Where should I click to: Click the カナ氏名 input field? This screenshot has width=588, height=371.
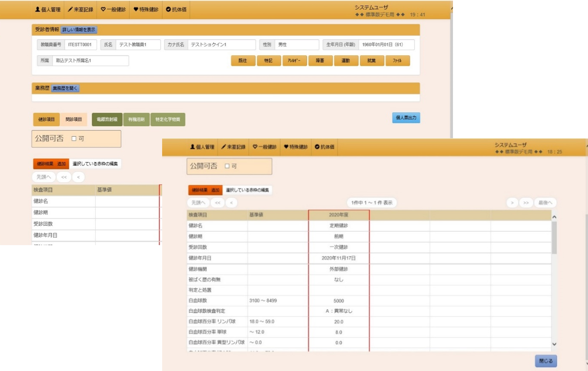click(222, 45)
